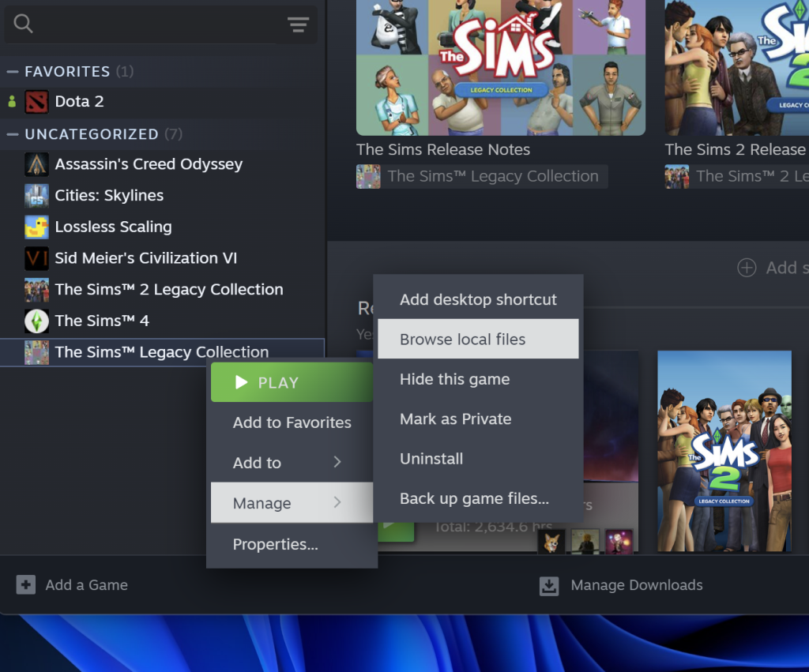Select Back up game files
Image resolution: width=809 pixels, height=672 pixels.
[478, 498]
